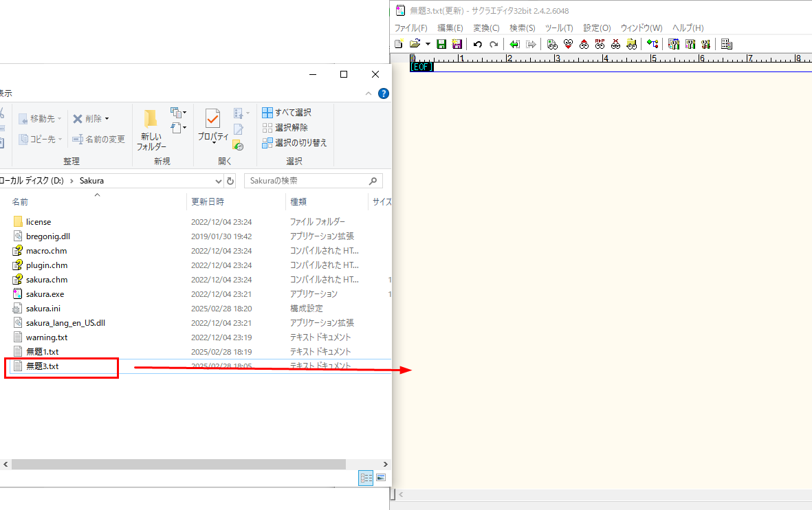Save the document with the green floppy icon

(441, 44)
